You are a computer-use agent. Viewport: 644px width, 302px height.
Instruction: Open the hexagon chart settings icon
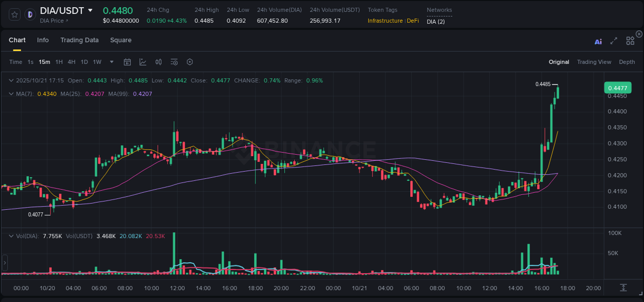(x=190, y=62)
